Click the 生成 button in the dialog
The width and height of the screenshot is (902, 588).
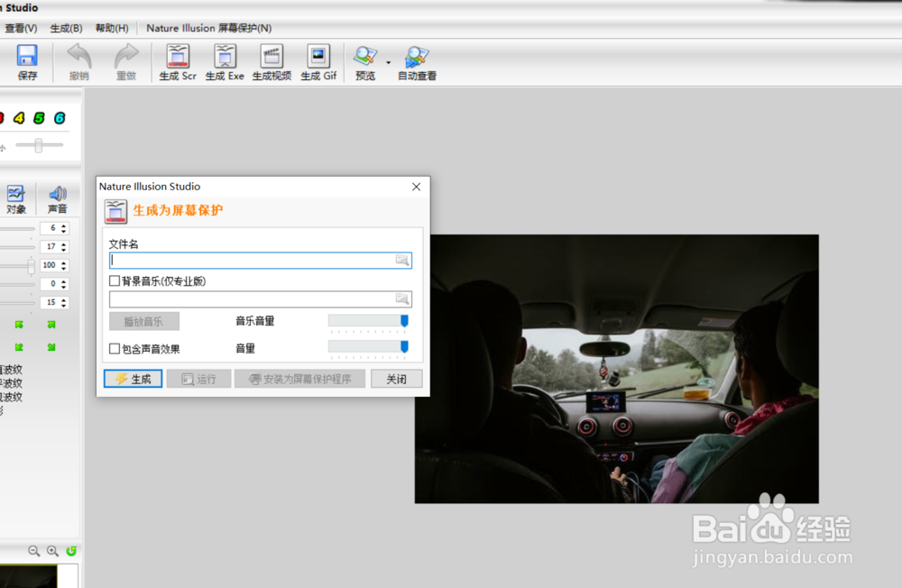point(133,379)
